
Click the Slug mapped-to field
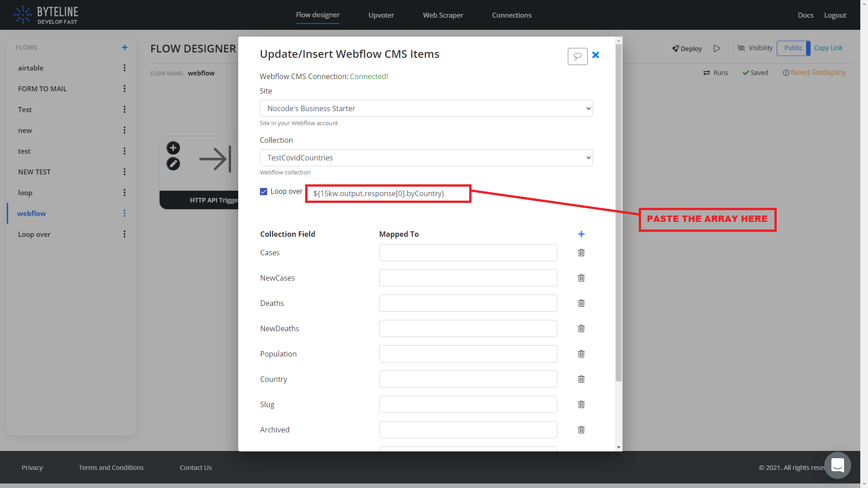click(x=468, y=404)
